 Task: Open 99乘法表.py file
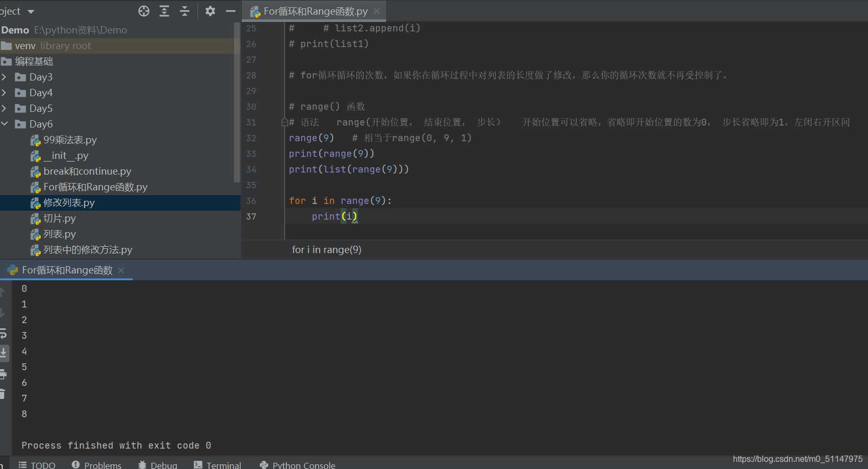pos(70,140)
